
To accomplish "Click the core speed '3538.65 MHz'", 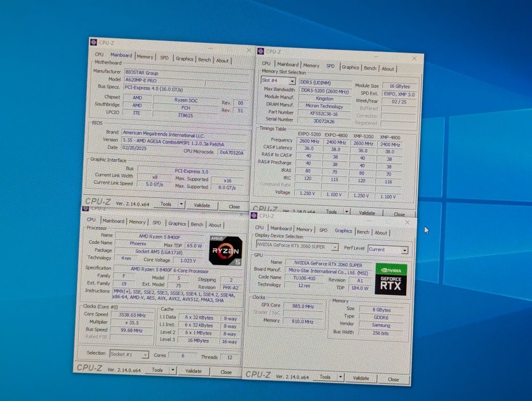I will pyautogui.click(x=132, y=315).
